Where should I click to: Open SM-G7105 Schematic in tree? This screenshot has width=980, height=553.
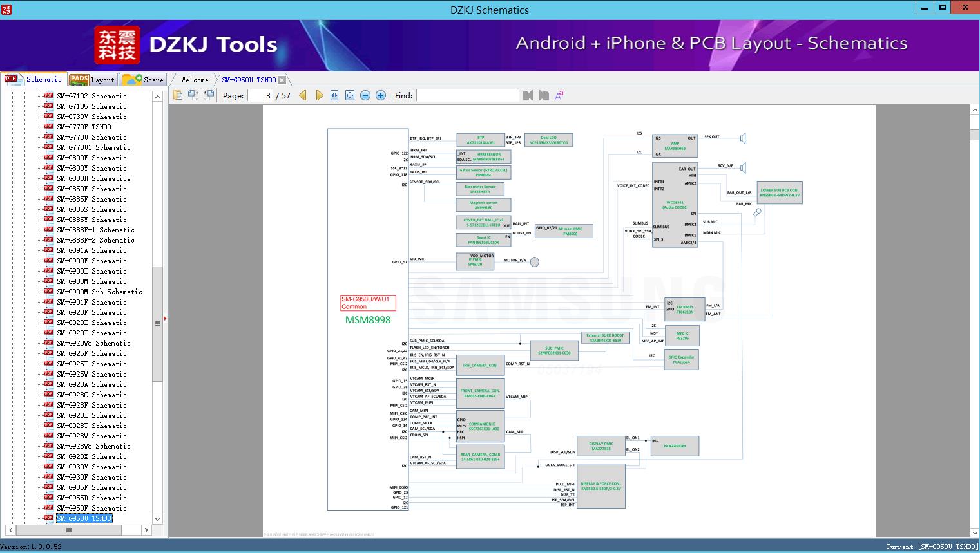[91, 106]
